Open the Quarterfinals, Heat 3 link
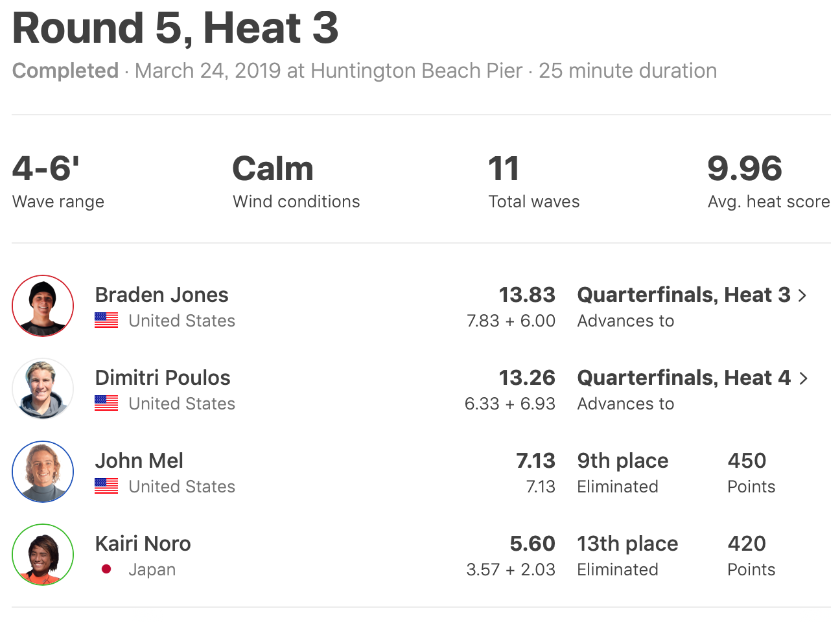 pos(683,295)
